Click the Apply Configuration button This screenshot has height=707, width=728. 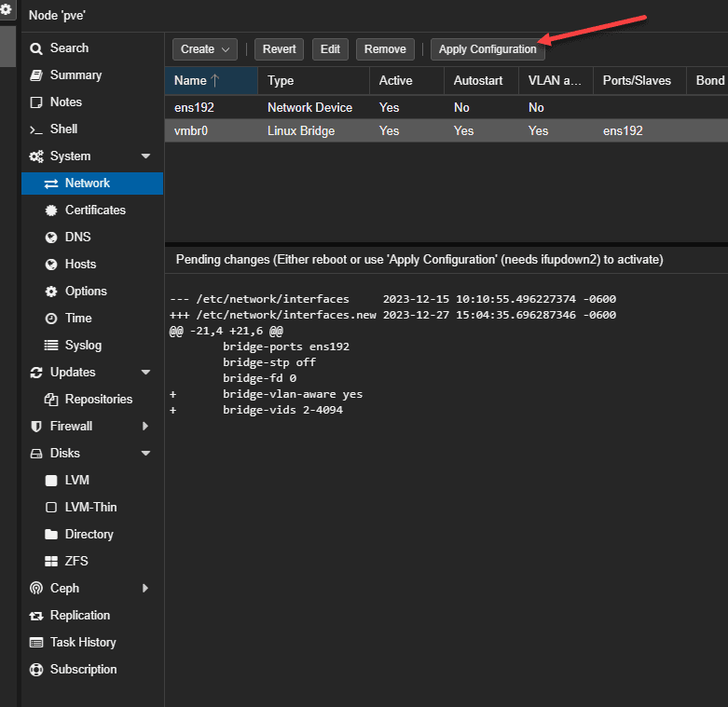point(488,49)
